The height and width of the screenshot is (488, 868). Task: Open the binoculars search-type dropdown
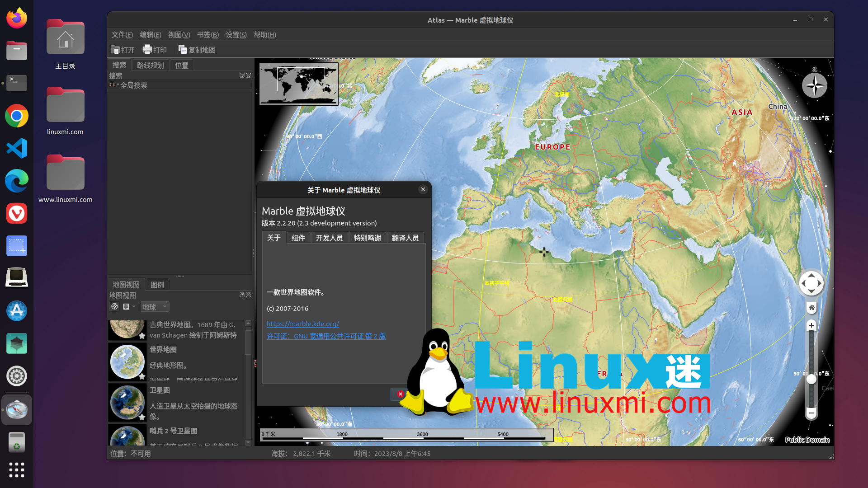tap(114, 84)
